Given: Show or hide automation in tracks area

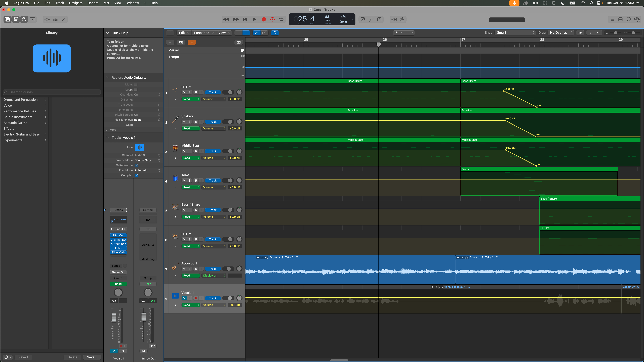Looking at the screenshot, I should (x=256, y=33).
